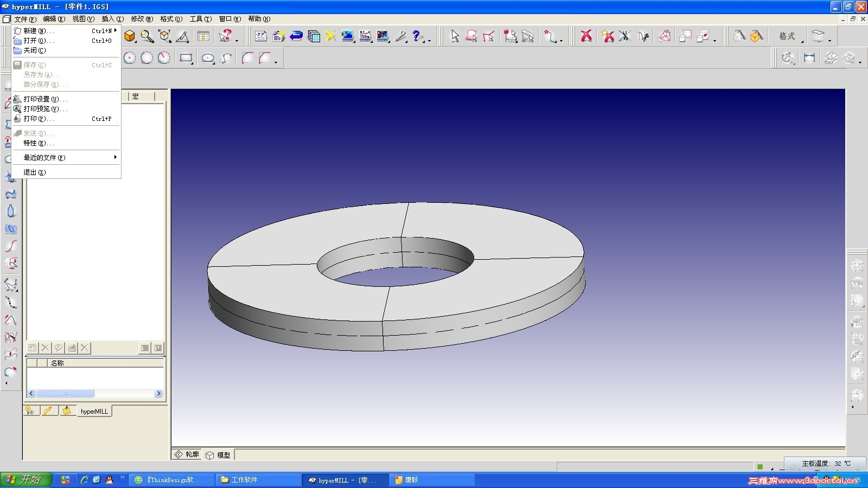The height and width of the screenshot is (488, 868).
Task: Select the arrow pointer selection tool
Action: point(455,36)
